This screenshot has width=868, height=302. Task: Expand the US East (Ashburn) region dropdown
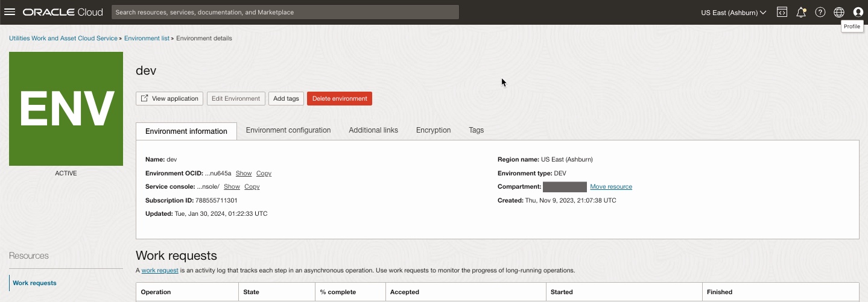[733, 12]
